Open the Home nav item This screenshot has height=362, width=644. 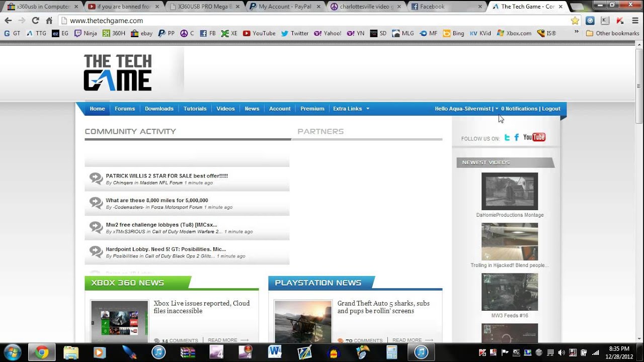[x=97, y=109]
